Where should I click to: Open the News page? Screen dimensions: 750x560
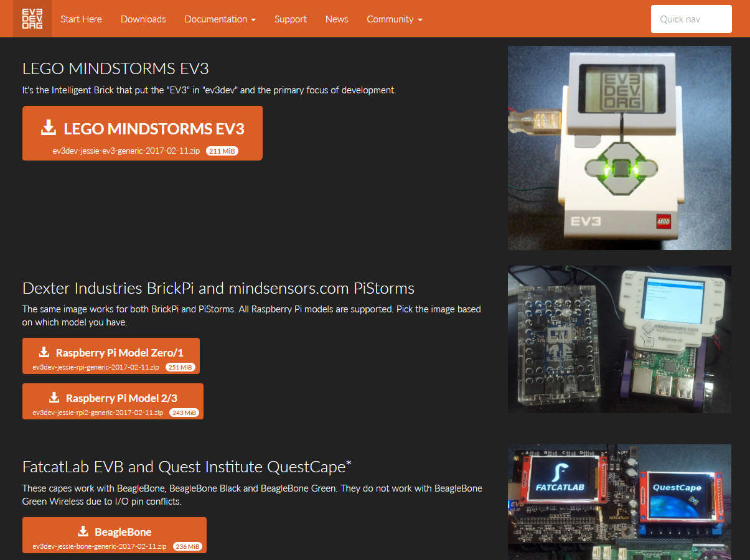click(x=337, y=19)
